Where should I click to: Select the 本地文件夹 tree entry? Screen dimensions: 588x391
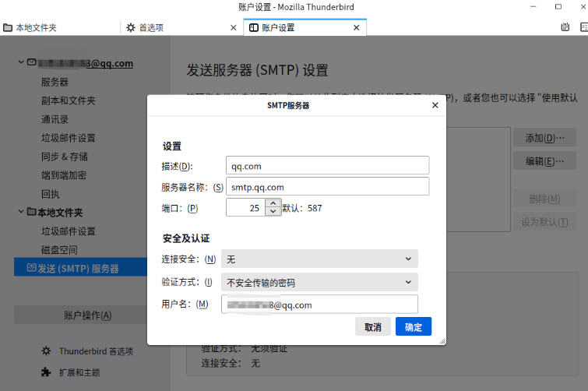coord(60,213)
